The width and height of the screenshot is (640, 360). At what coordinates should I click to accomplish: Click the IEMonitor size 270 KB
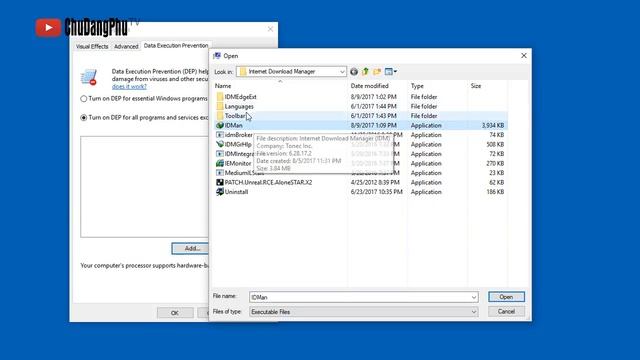coord(495,163)
